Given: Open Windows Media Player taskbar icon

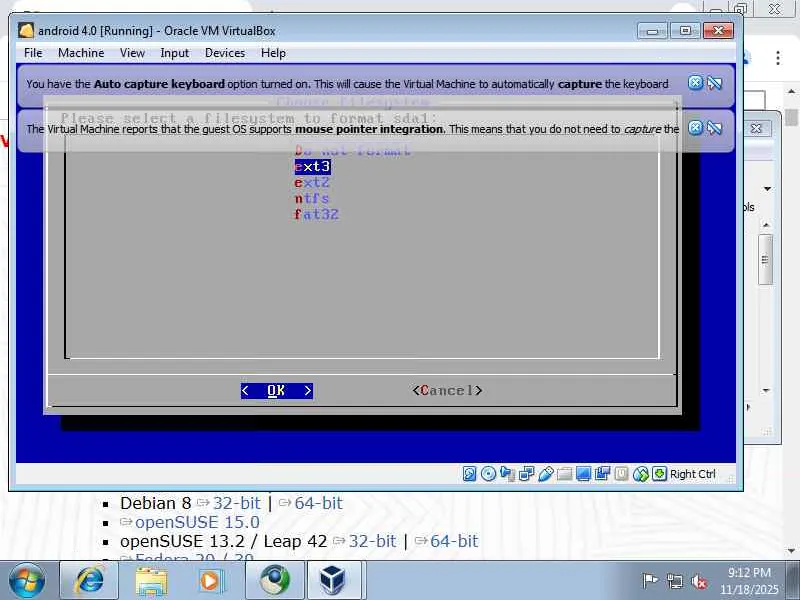Looking at the screenshot, I should tap(212, 581).
